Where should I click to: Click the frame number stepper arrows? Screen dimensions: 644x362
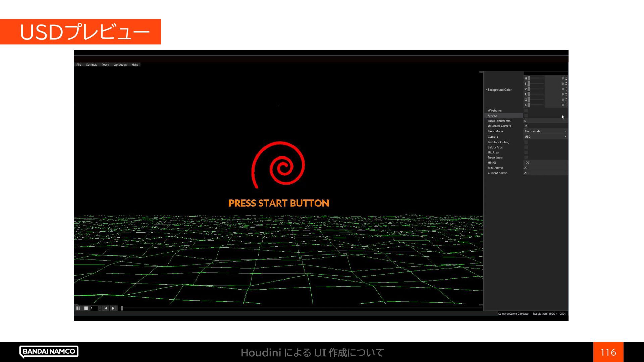(x=100, y=308)
